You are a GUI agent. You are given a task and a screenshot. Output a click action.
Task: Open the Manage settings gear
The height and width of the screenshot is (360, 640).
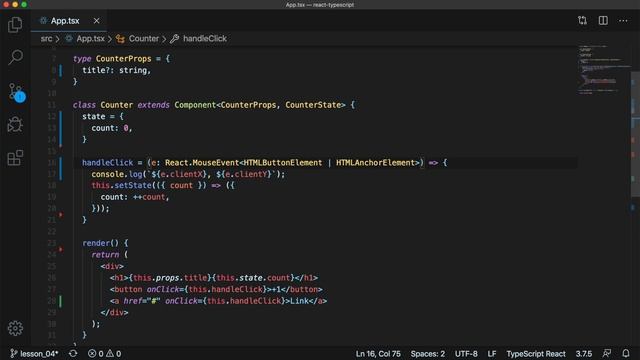click(x=15, y=328)
